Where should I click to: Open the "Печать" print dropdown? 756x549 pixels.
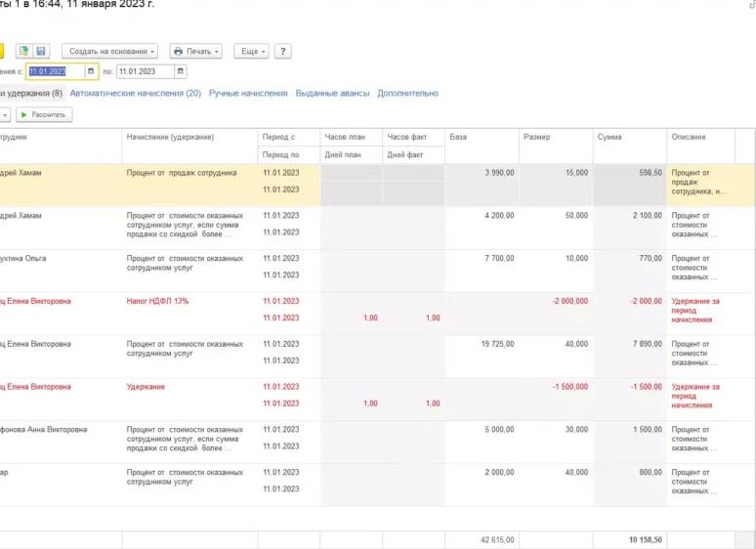click(x=195, y=51)
